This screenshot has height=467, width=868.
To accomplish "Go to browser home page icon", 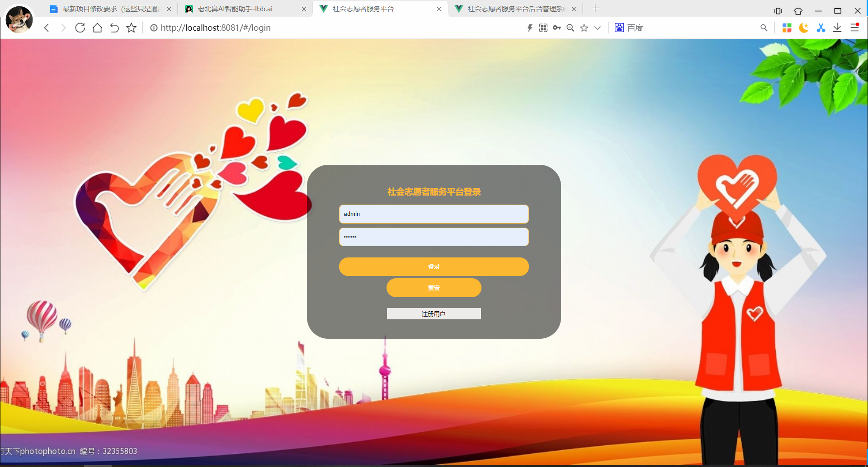I will point(97,28).
